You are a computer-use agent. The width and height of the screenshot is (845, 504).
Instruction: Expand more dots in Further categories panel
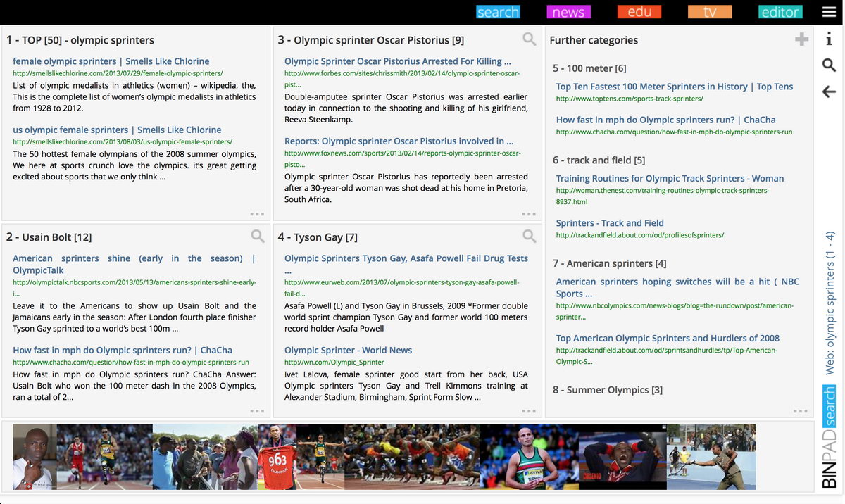pos(801,411)
